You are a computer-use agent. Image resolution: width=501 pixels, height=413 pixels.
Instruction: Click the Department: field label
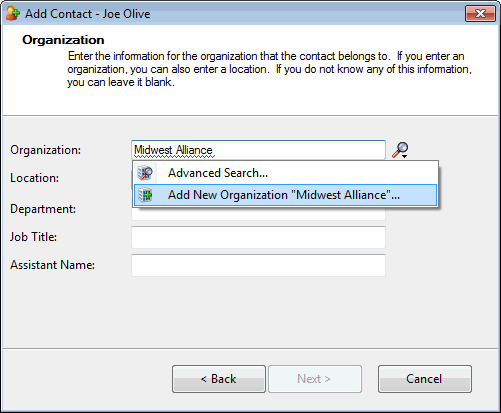click(x=43, y=209)
